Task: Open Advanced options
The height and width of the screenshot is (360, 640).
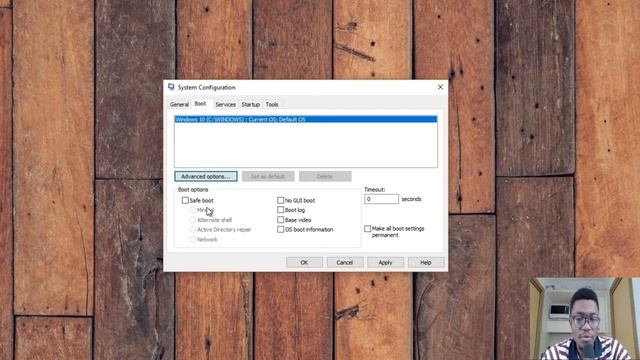Action: [206, 176]
